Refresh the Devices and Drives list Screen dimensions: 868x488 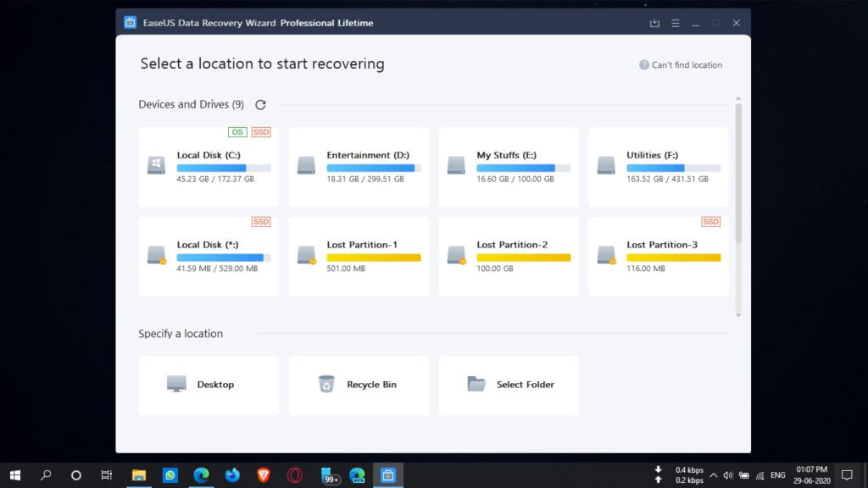pos(260,104)
